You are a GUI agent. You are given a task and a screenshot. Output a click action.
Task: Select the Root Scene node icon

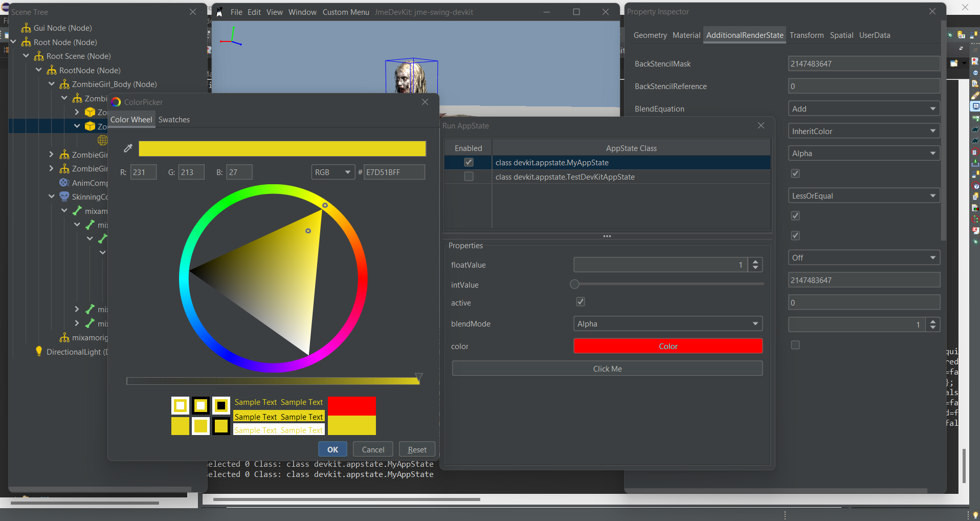(x=39, y=56)
